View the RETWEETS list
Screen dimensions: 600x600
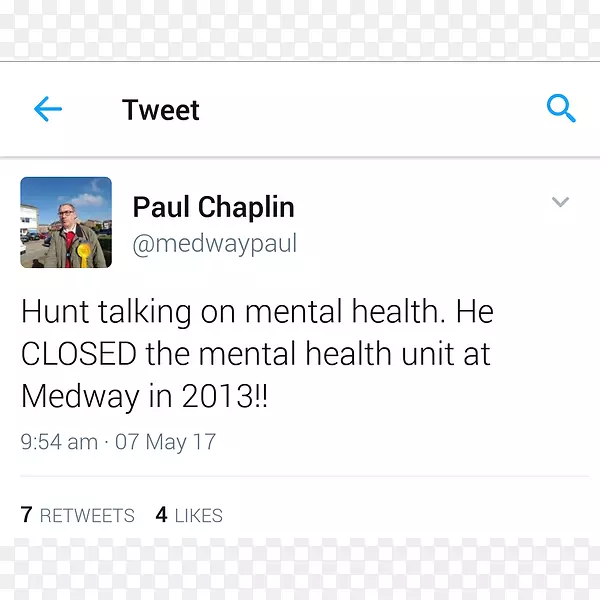pyautogui.click(x=87, y=515)
